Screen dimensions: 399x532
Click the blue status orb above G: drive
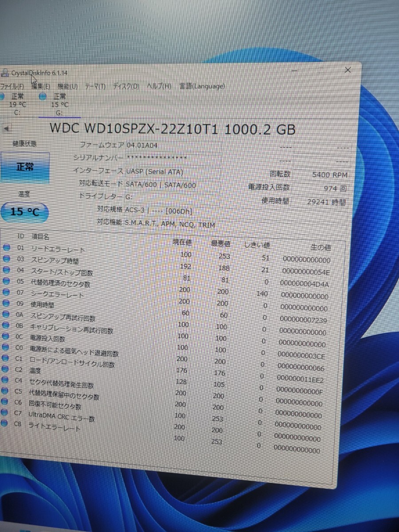(x=43, y=96)
